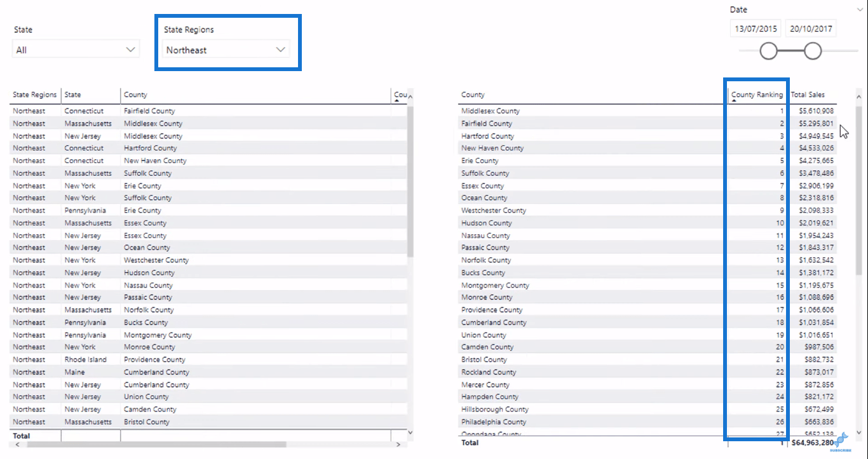Click total sales value $5,295,801
This screenshot has height=459, width=868.
815,123
